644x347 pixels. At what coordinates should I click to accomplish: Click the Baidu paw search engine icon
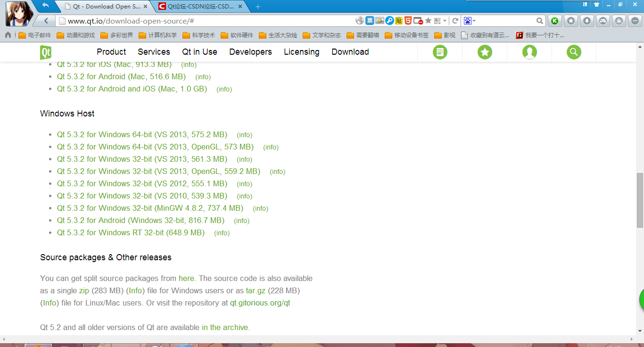467,21
